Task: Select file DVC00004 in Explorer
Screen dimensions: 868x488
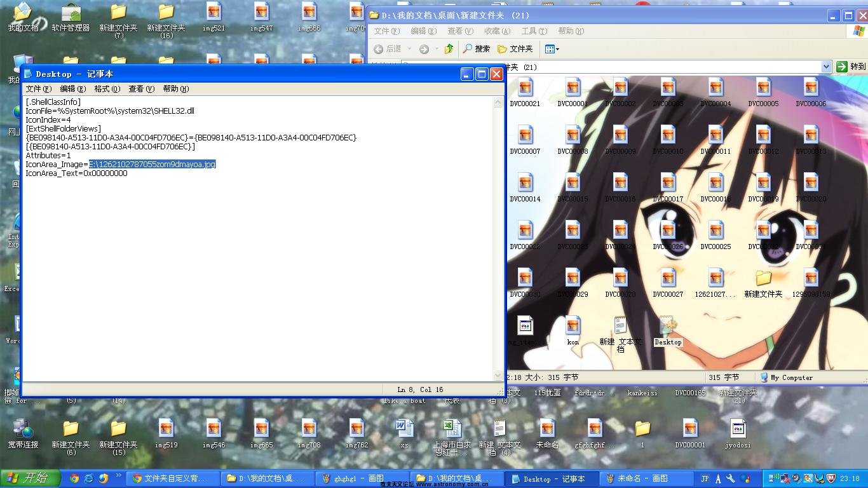Action: (x=715, y=93)
